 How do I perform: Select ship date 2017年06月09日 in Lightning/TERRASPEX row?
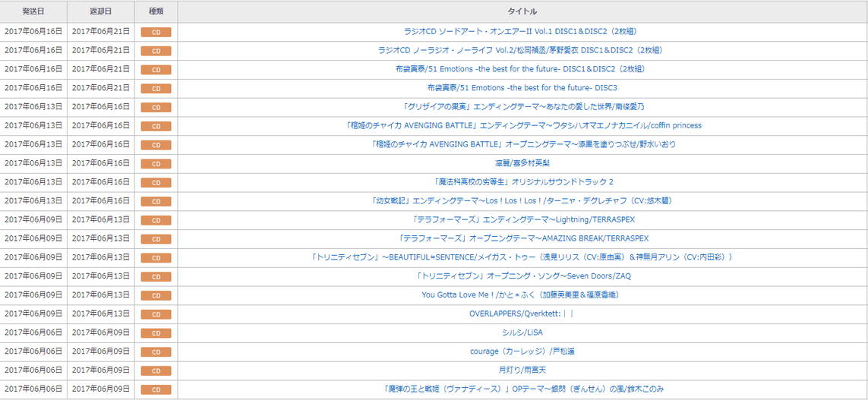(x=33, y=219)
